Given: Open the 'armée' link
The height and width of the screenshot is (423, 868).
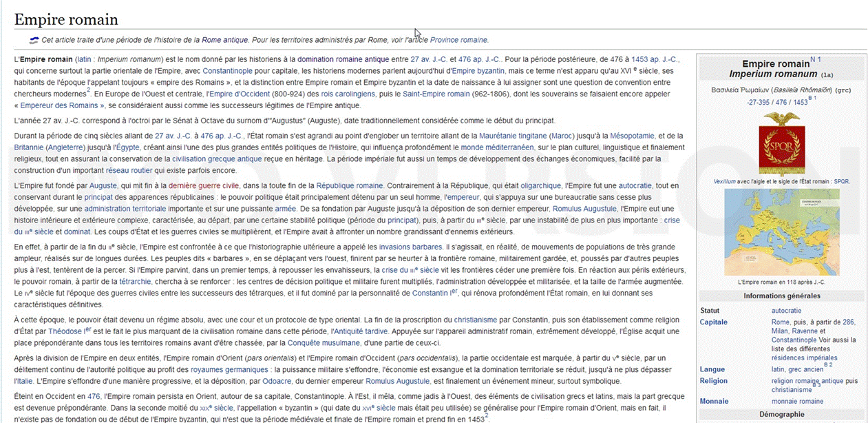Looking at the screenshot, I should [x=285, y=209].
